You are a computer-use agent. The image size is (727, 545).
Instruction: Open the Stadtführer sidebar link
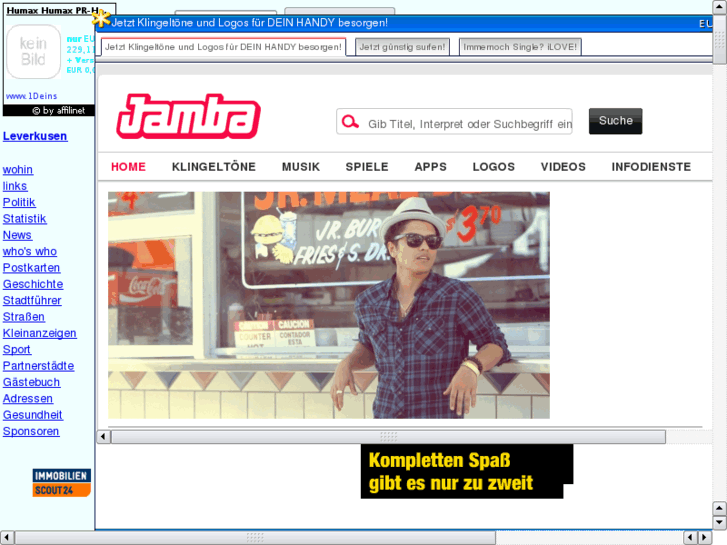coord(32,301)
